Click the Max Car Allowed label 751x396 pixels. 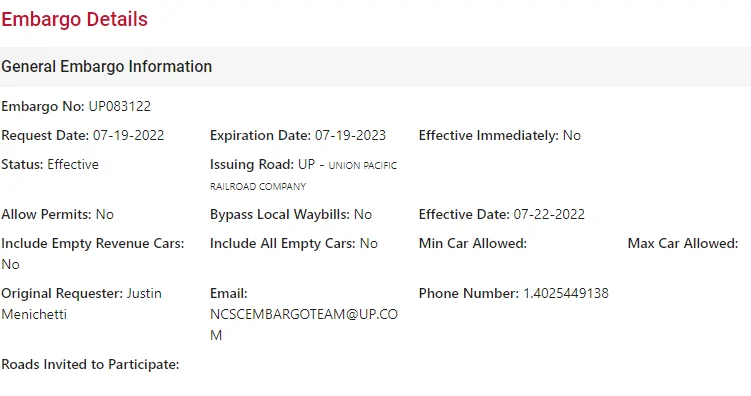point(683,244)
